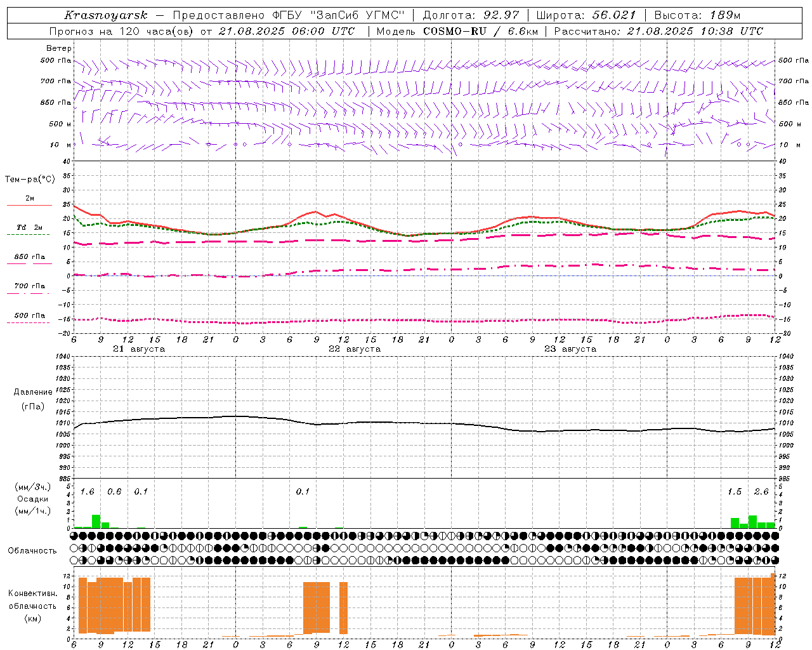The width and height of the screenshot is (812, 650).
Task: Click the 1.6 precipitation amount value
Action: click(x=88, y=492)
